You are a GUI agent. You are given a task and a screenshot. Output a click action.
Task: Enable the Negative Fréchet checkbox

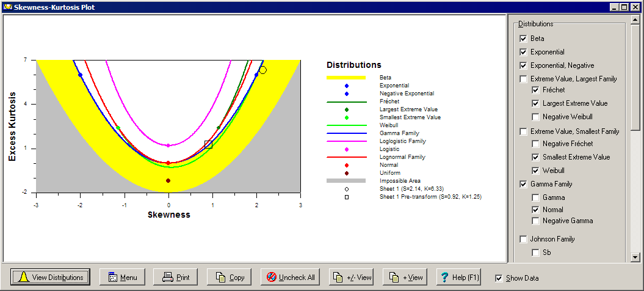[535, 144]
